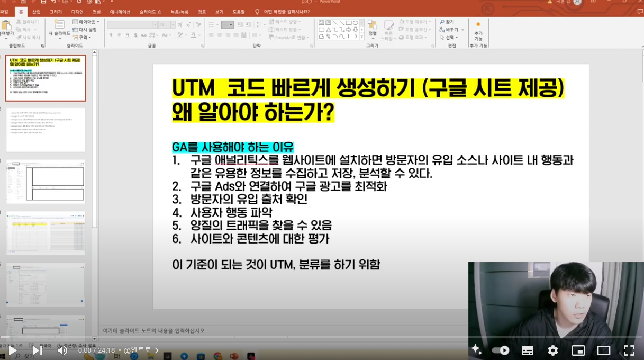Image resolution: width=644 pixels, height=360 pixels.
Task: Open the 정렬 arrange menu
Action: (x=373, y=29)
